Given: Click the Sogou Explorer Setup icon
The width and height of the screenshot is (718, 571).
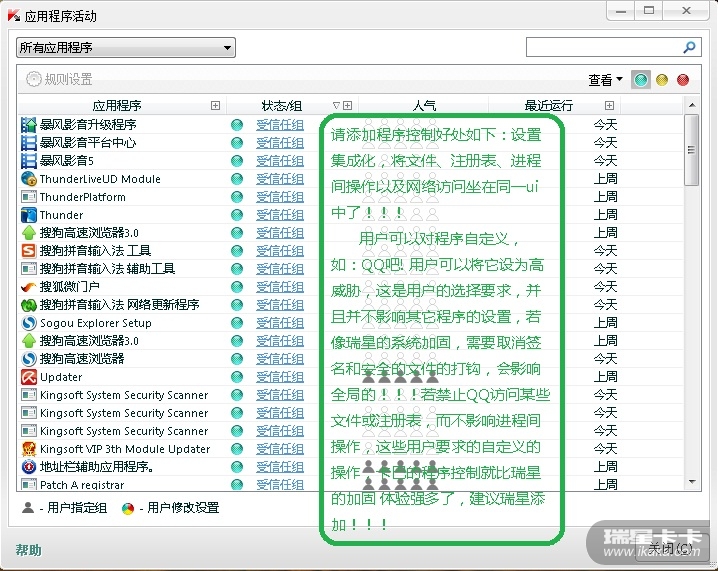Looking at the screenshot, I should coord(28,323).
